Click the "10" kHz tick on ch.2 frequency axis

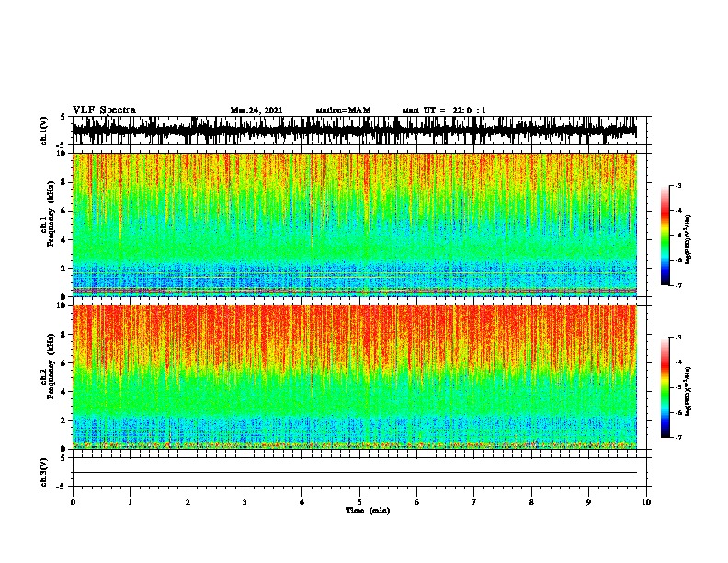pos(62,305)
